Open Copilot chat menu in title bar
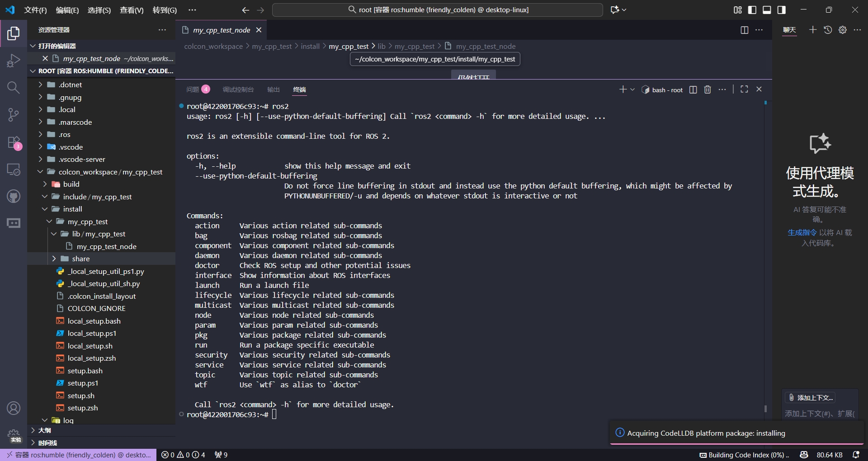The height and width of the screenshot is (461, 868). point(618,10)
